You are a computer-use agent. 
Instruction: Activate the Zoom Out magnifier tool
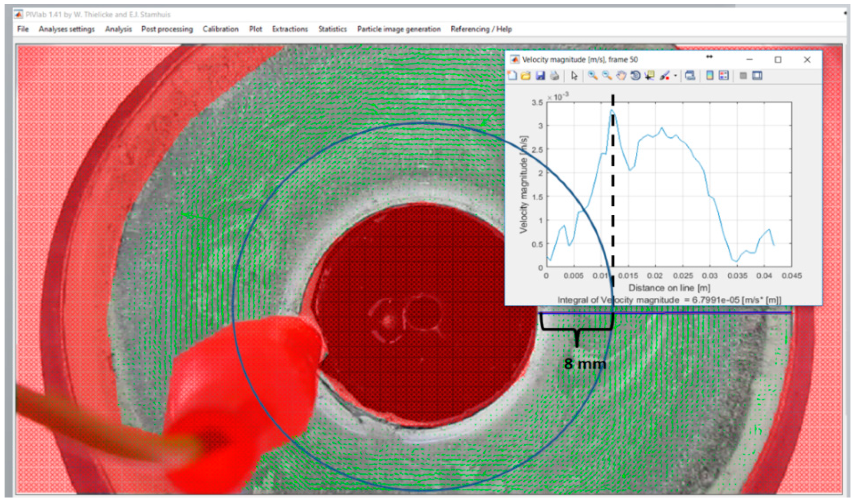(x=607, y=75)
